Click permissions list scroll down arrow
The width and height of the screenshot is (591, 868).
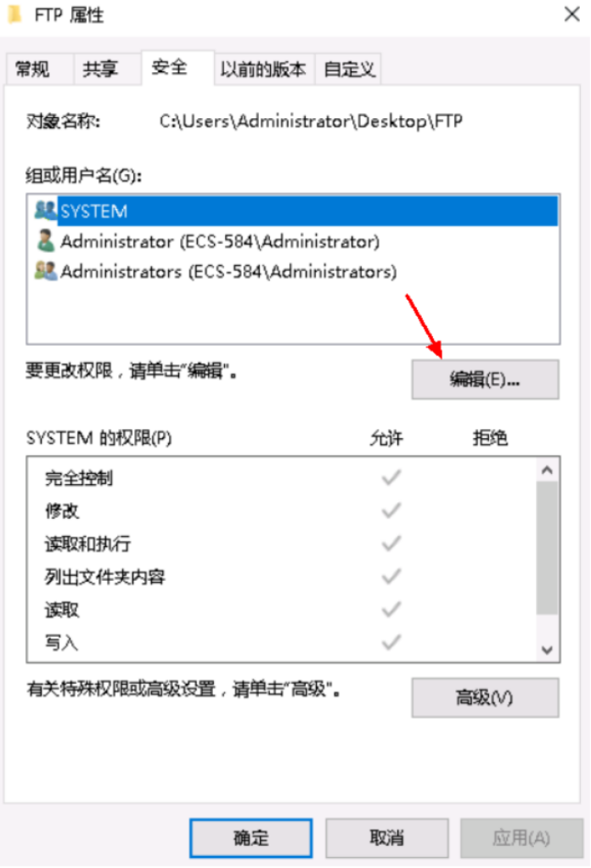pyautogui.click(x=548, y=650)
